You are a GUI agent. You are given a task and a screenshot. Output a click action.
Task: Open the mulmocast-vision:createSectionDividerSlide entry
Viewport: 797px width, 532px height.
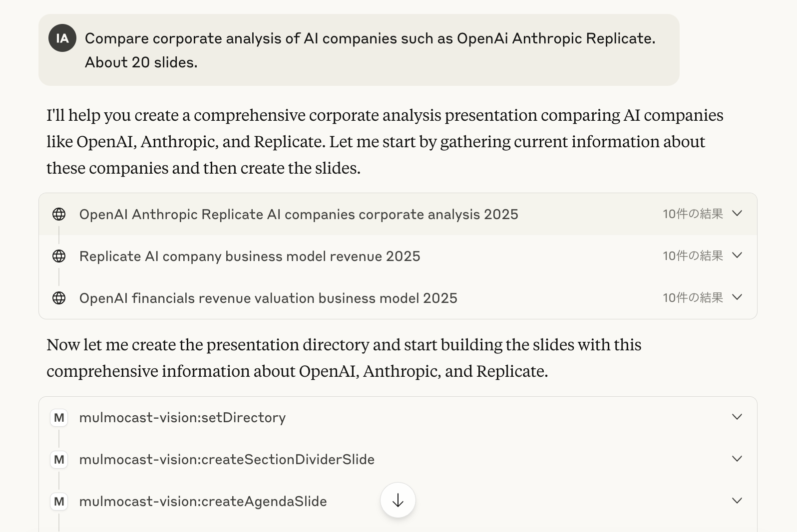click(227, 460)
